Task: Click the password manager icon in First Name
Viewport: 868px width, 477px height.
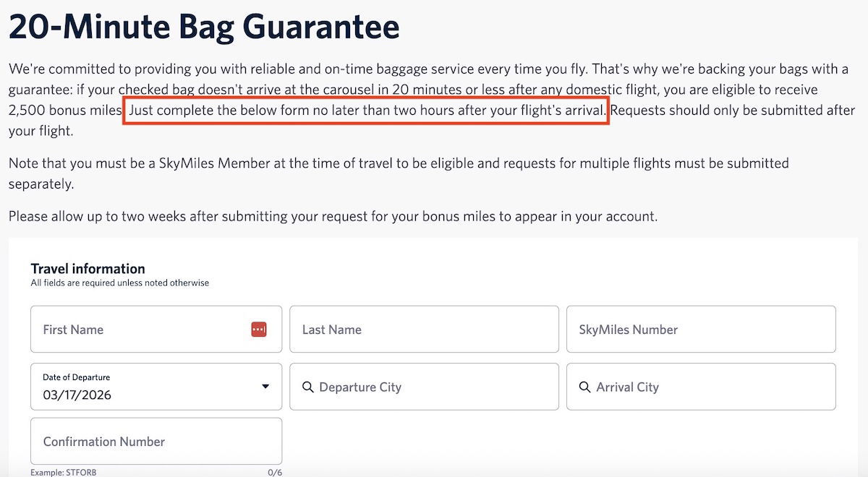Action: [x=259, y=330]
